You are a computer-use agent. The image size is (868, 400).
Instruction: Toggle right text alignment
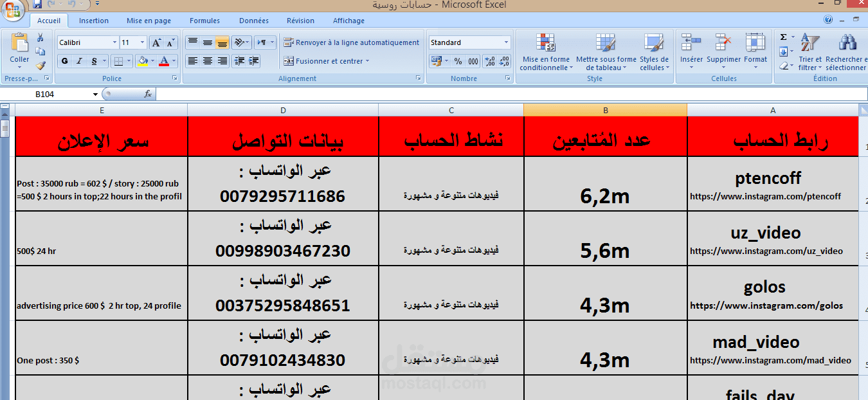click(222, 61)
